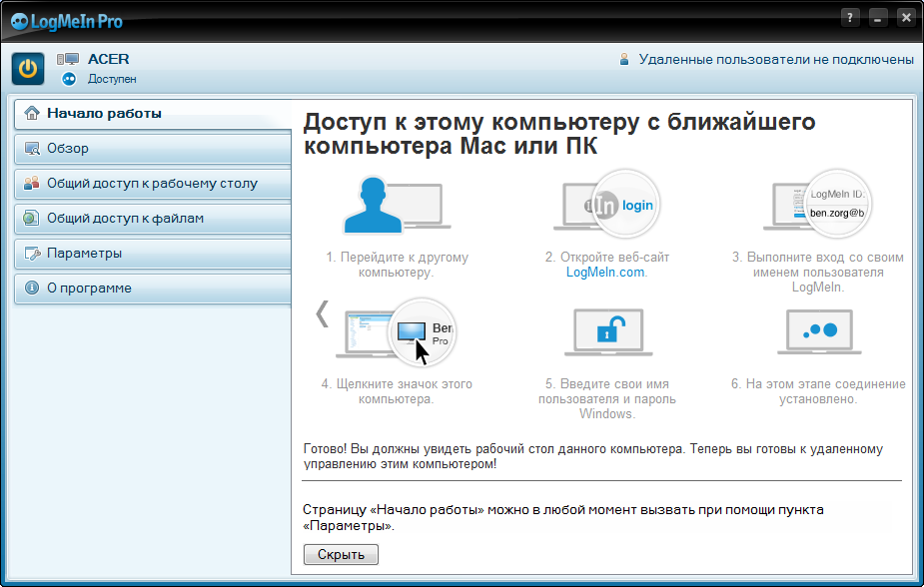The height and width of the screenshot is (587, 924).
Task: Open the Параметры tab
Action: [x=153, y=254]
